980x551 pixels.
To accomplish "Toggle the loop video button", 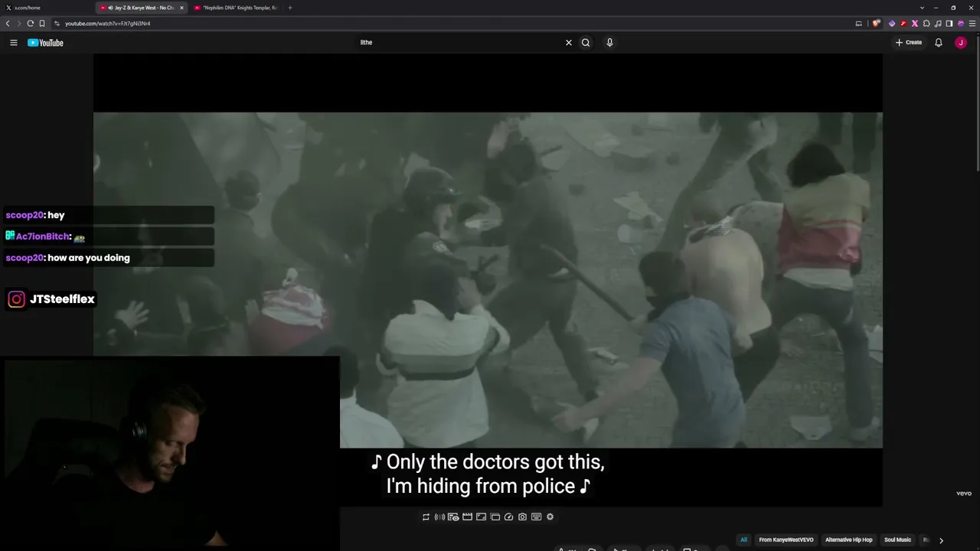I will (426, 517).
